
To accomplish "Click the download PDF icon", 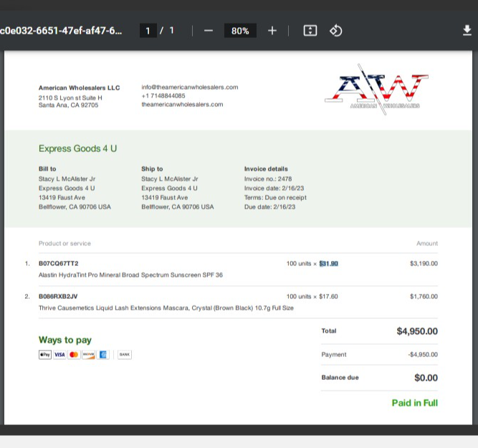I will click(467, 31).
